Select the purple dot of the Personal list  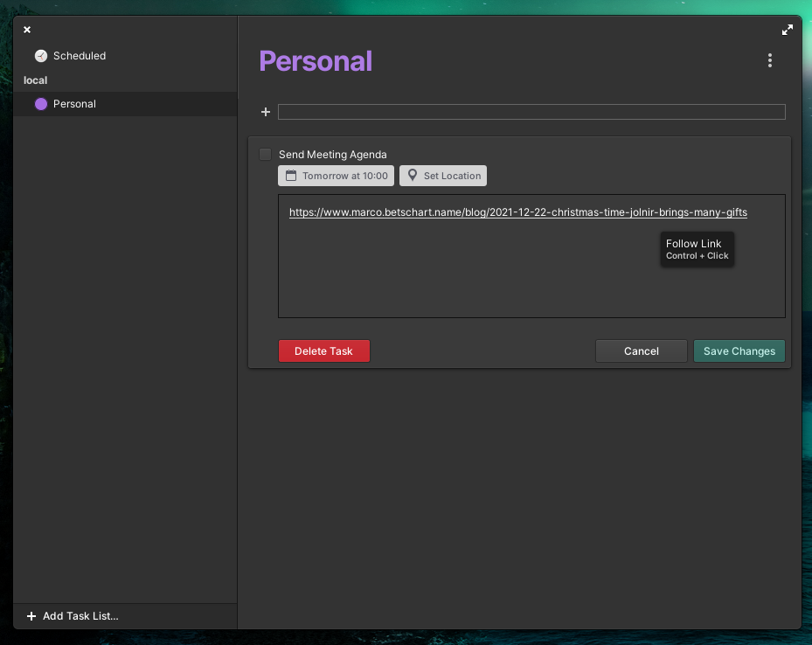click(x=40, y=103)
